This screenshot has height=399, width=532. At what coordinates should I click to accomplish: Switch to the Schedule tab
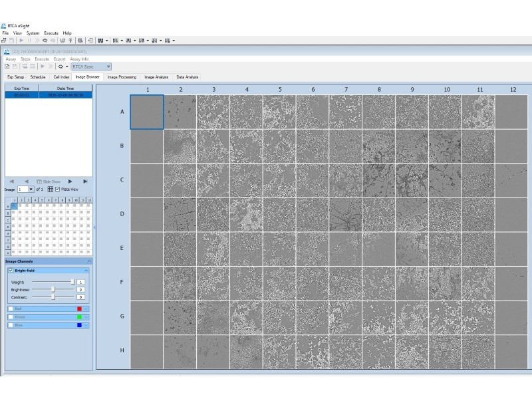38,77
